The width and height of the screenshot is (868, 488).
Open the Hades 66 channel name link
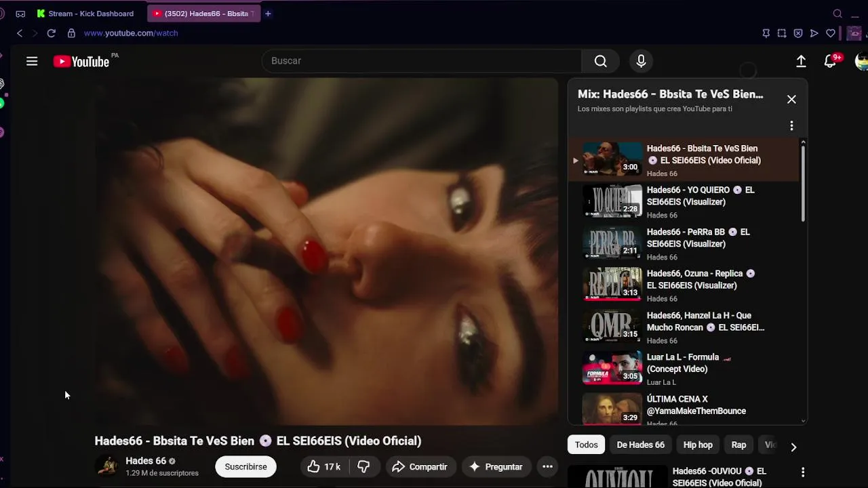146,461
